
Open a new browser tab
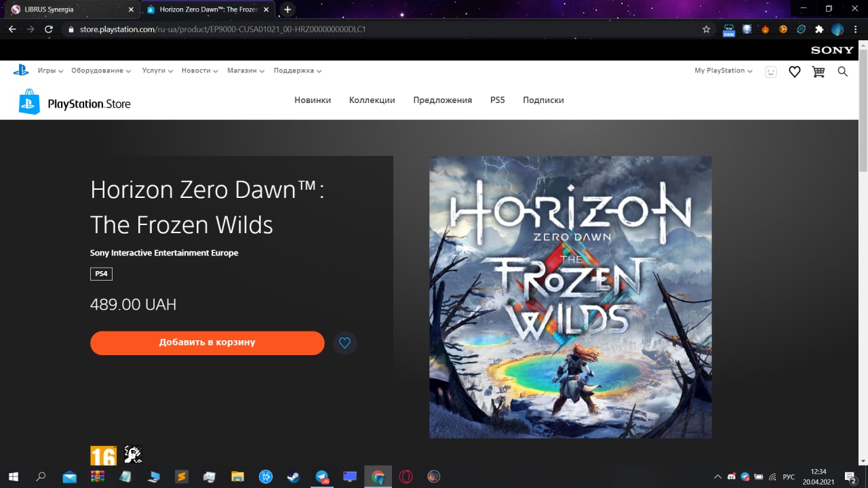pos(288,9)
